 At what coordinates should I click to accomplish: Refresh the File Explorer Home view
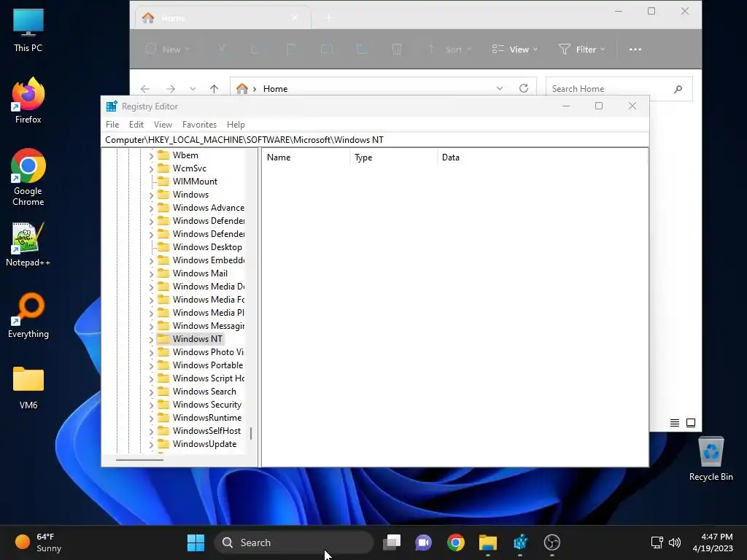point(524,88)
